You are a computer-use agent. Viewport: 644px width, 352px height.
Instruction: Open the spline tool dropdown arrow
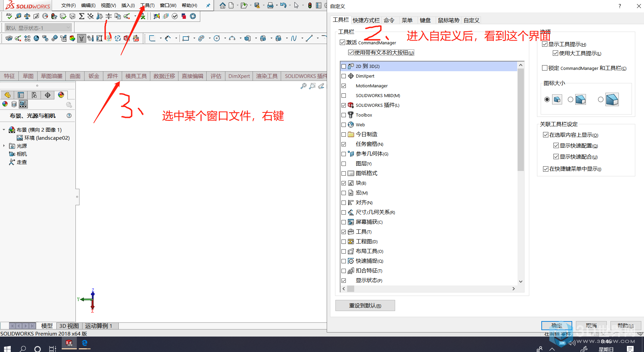pyautogui.click(x=302, y=38)
